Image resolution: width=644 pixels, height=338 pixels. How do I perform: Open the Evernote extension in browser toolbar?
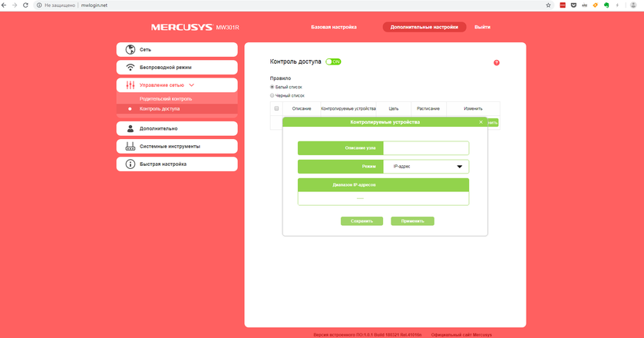(606, 5)
